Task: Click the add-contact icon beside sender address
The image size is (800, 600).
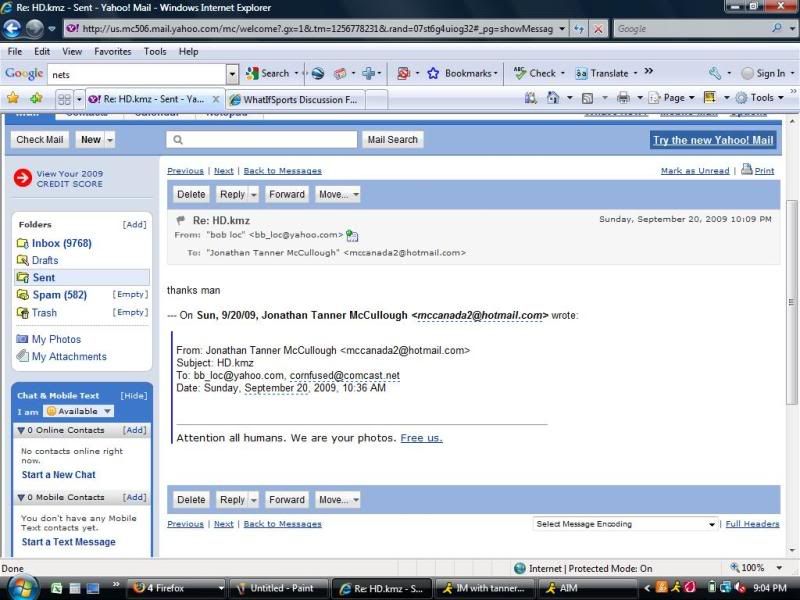Action: pos(352,235)
